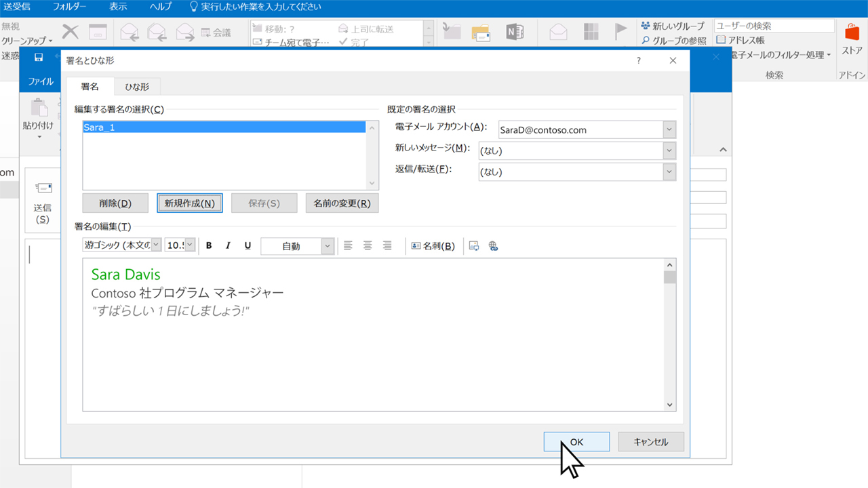Click the Follow Up flag icon
This screenshot has height=488, width=868.
tap(621, 32)
